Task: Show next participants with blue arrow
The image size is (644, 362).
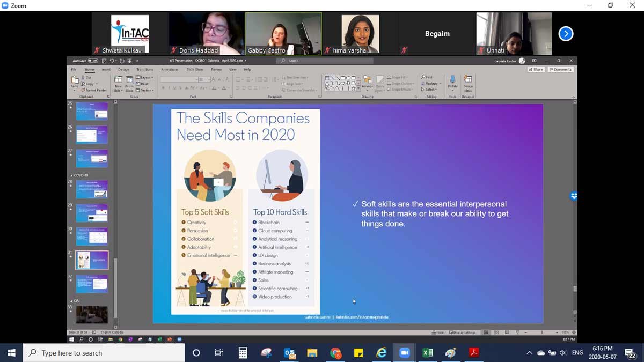Action: tap(566, 34)
